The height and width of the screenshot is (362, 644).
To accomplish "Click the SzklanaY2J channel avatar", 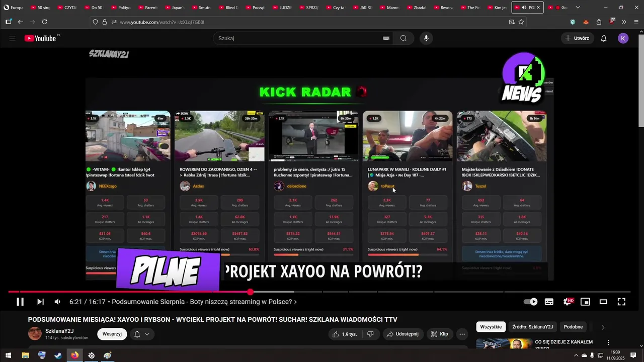I will pyautogui.click(x=35, y=333).
